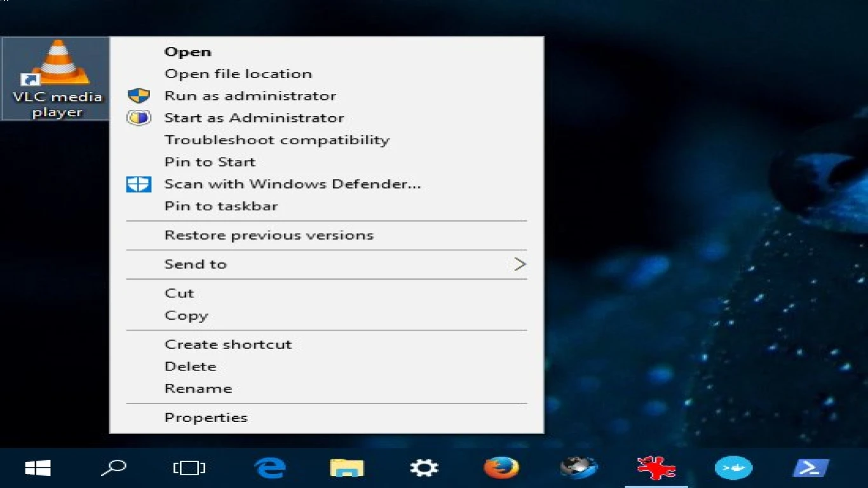Image resolution: width=868 pixels, height=488 pixels.
Task: Open taskbar search magnifier
Action: coord(113,468)
